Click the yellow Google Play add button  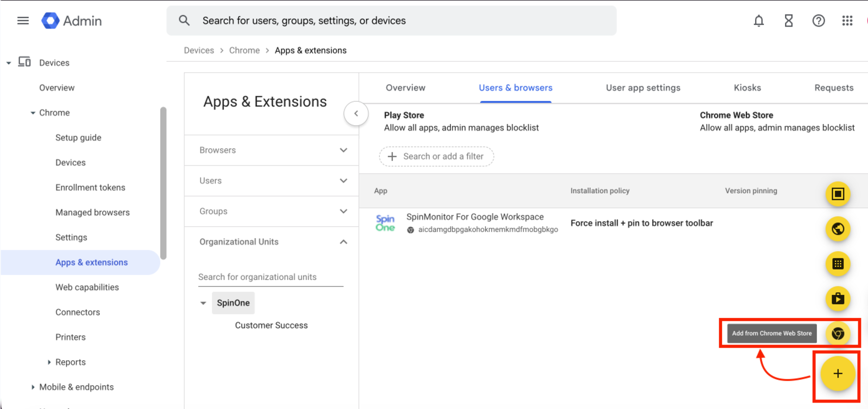point(838,298)
